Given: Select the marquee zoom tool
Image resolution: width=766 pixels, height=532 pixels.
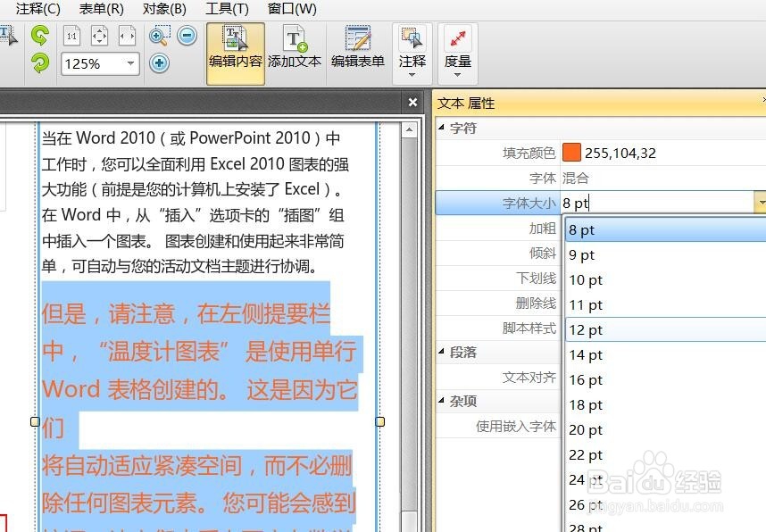Looking at the screenshot, I should click(x=159, y=36).
